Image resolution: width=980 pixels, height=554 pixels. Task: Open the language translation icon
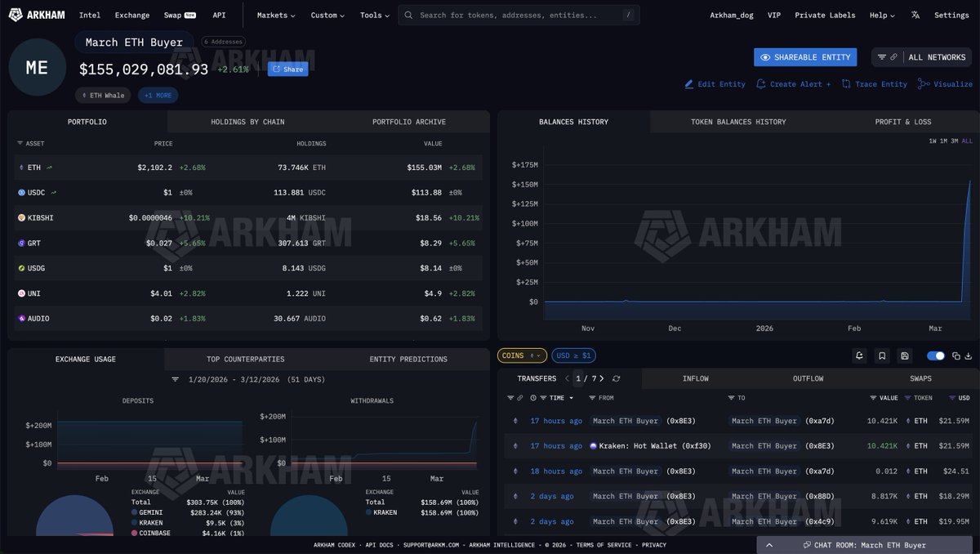pos(915,15)
